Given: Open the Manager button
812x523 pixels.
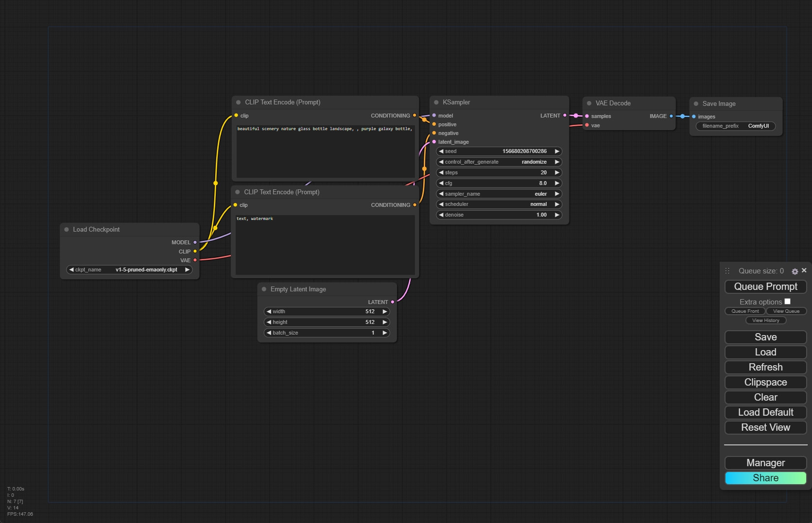Looking at the screenshot, I should pos(765,463).
